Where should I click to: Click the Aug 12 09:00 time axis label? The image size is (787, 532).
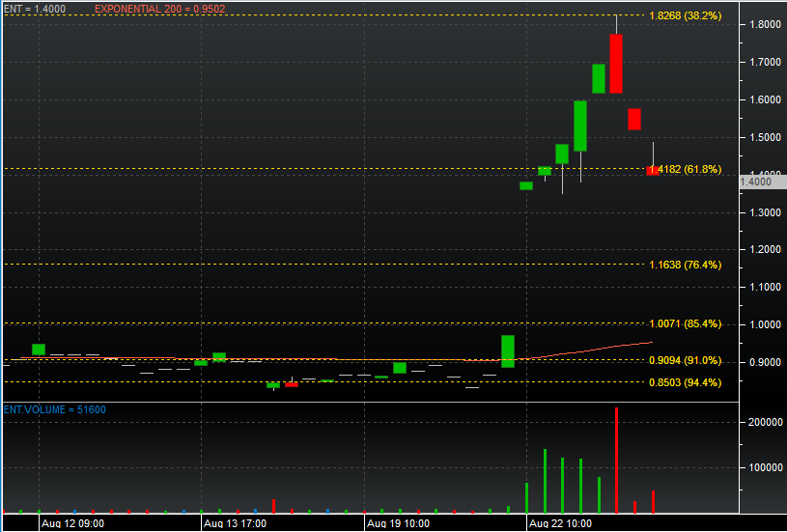pyautogui.click(x=72, y=523)
